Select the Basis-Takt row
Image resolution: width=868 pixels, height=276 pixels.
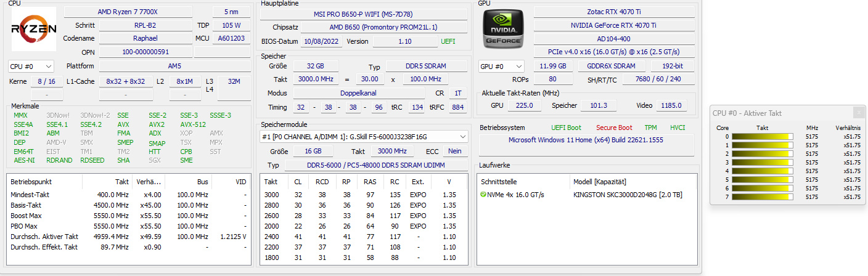click(129, 205)
